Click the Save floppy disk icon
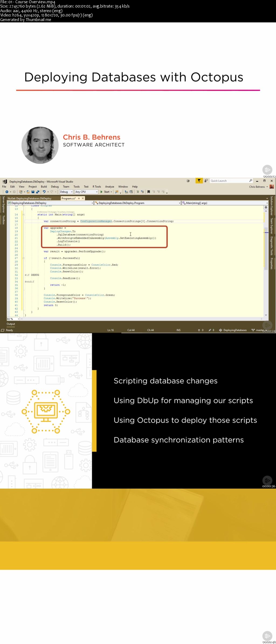The image size is (276, 644). coord(33,192)
